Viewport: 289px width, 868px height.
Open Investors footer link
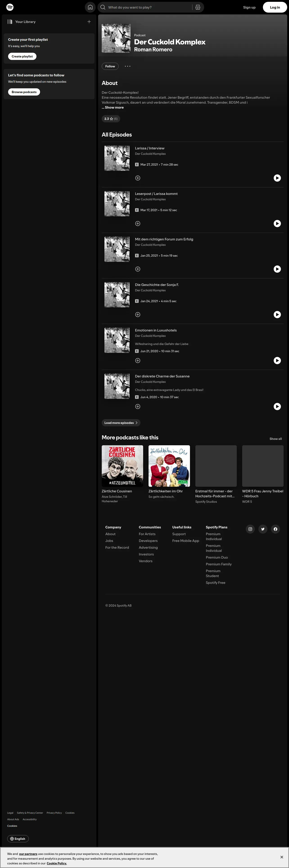[x=146, y=554]
